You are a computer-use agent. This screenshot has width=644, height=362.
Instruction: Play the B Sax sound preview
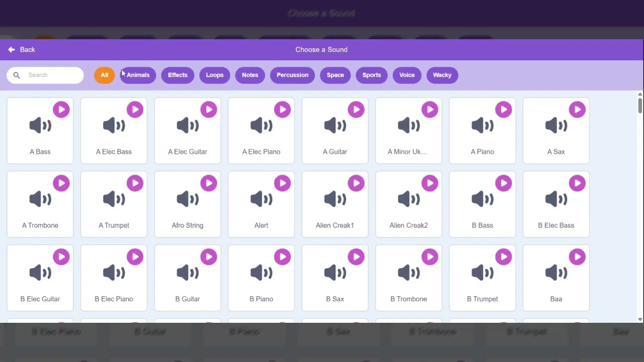356,257
